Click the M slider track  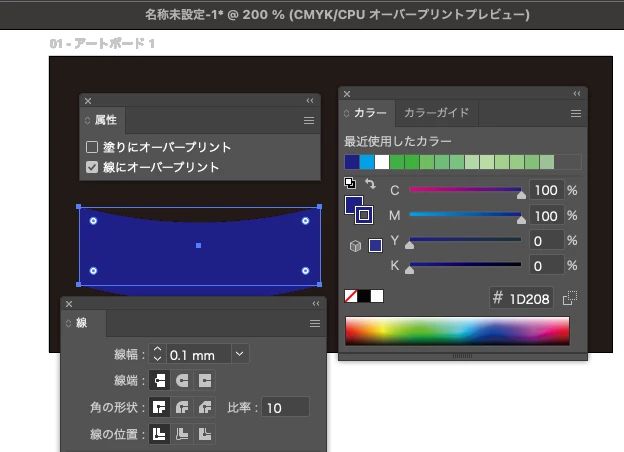pyautogui.click(x=465, y=215)
